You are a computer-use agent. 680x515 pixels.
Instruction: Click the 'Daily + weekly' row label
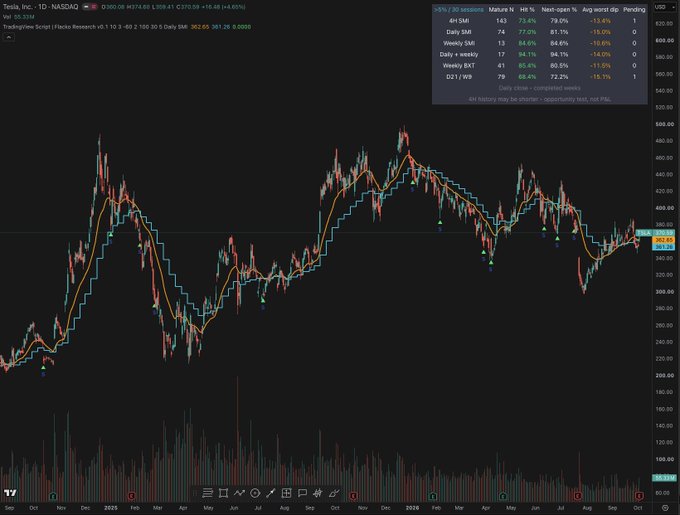click(x=458, y=55)
